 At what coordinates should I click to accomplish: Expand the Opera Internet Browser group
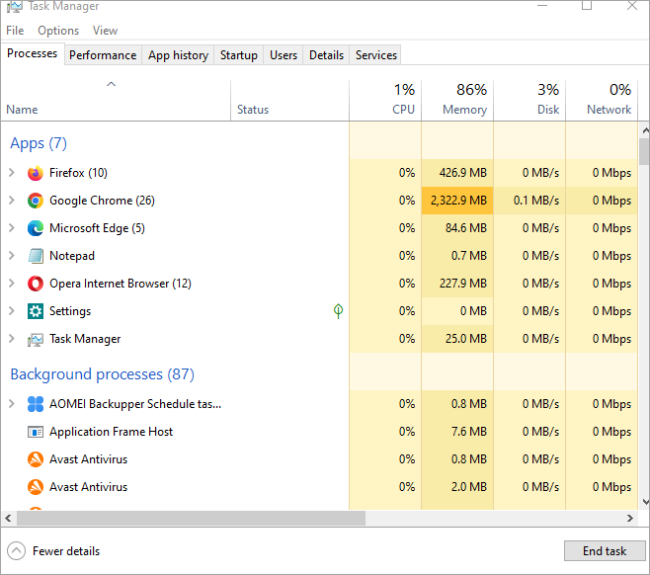pos(12,283)
